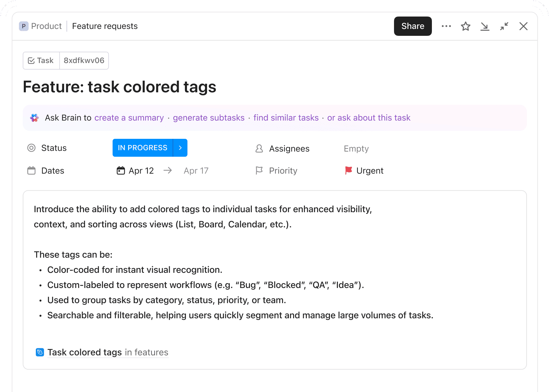Click the bullet 'Used to group tasks by category'
Image resolution: width=549 pixels, height=392 pixels.
[x=167, y=300]
